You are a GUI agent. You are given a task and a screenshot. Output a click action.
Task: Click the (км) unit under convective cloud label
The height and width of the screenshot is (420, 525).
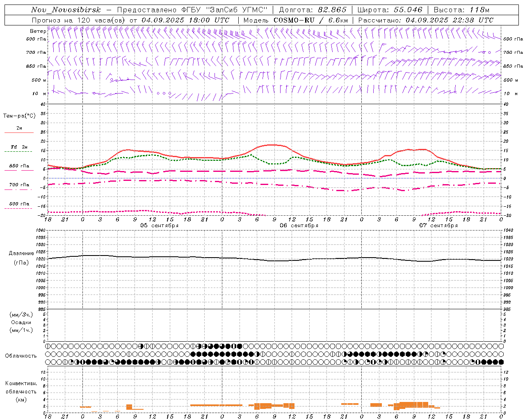(x=21, y=399)
